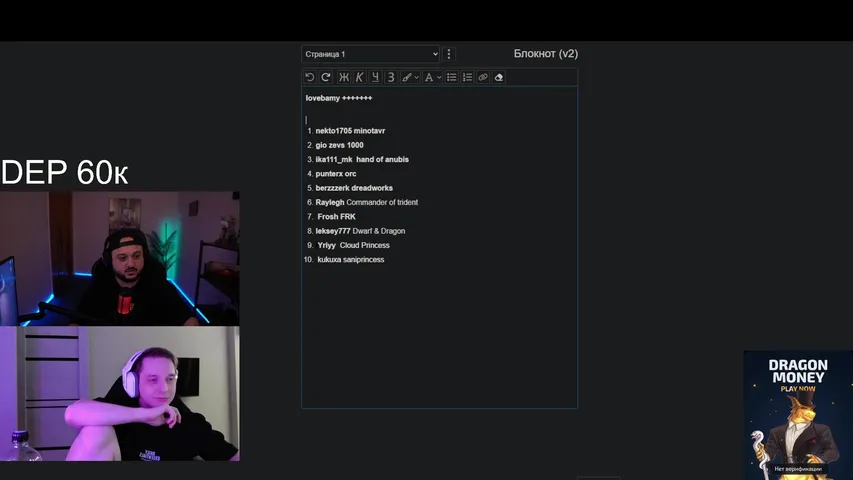Image resolution: width=853 pixels, height=480 pixels.
Task: Click the text color letter A icon
Action: 429,77
